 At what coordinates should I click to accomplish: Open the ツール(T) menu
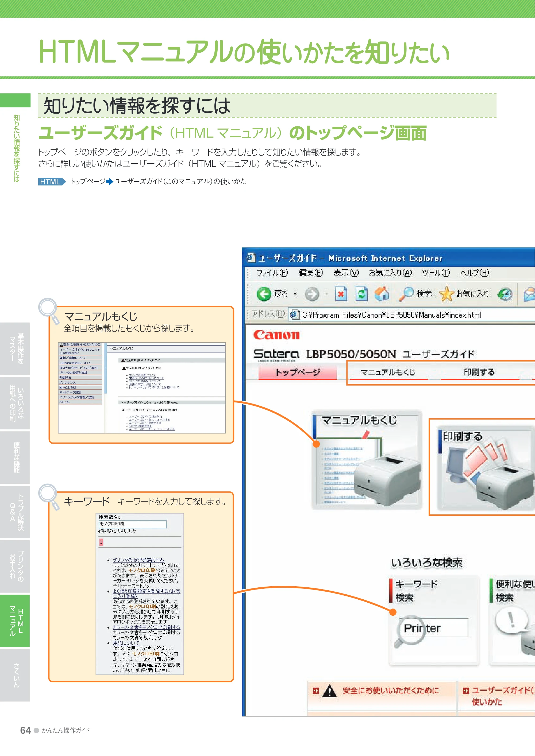tap(436, 273)
